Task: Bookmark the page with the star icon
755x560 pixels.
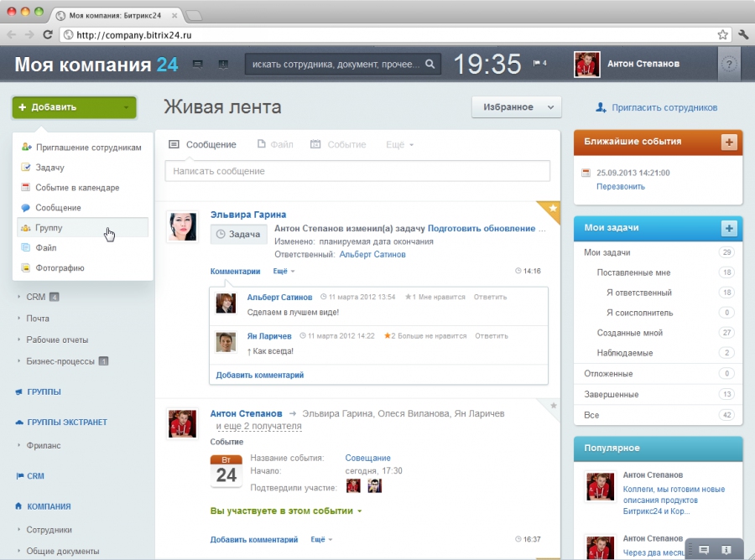Action: (722, 34)
